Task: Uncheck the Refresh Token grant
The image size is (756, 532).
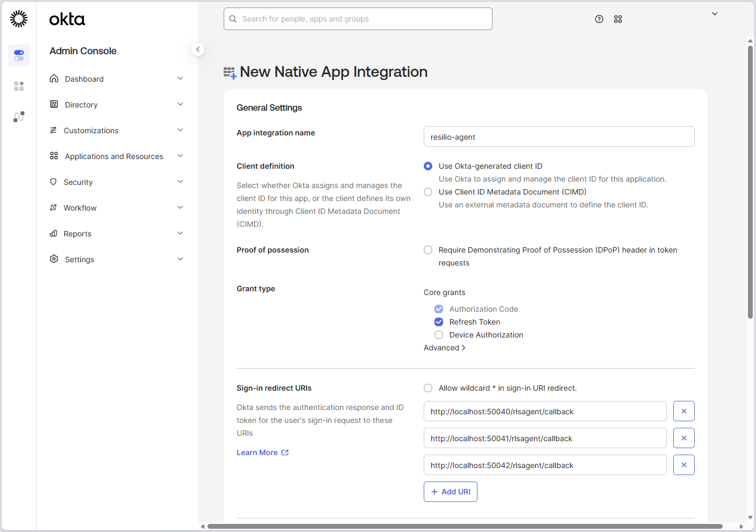Action: point(439,322)
